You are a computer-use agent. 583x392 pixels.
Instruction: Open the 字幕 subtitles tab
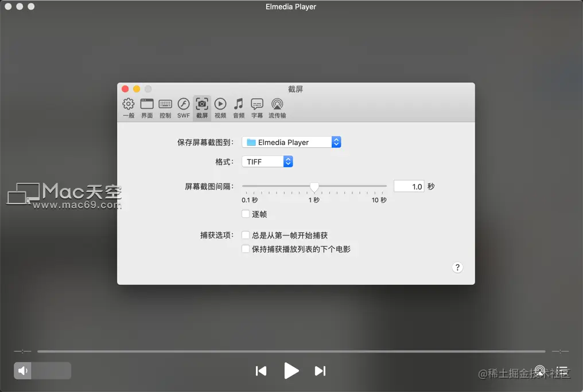(257, 108)
